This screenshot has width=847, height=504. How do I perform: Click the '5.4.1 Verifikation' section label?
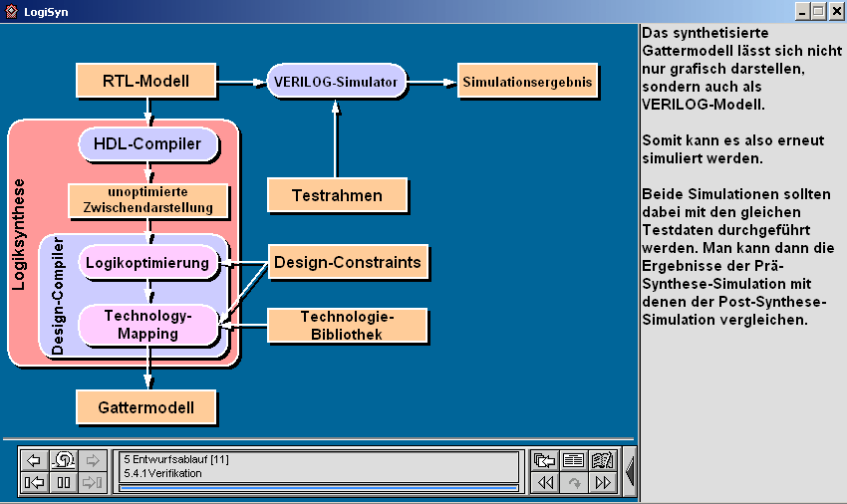(x=162, y=473)
